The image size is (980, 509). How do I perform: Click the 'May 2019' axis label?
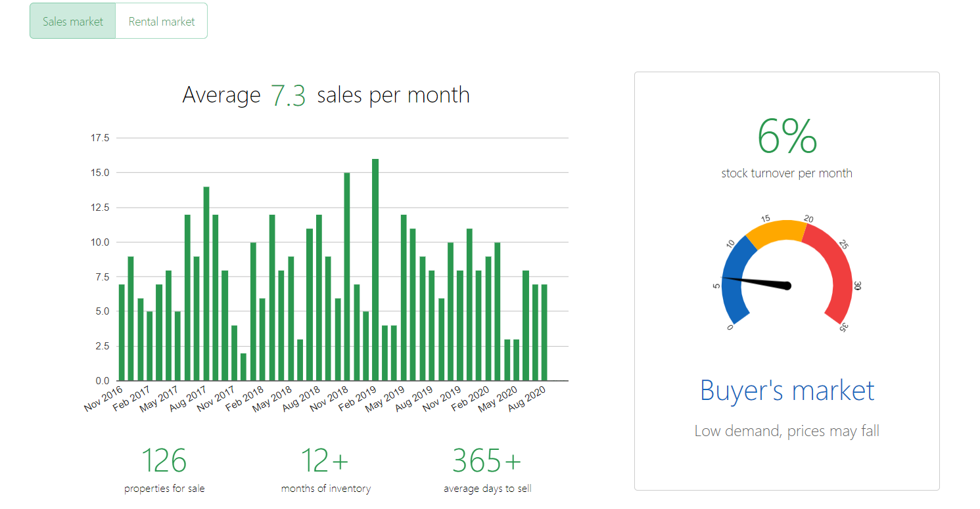click(x=386, y=399)
